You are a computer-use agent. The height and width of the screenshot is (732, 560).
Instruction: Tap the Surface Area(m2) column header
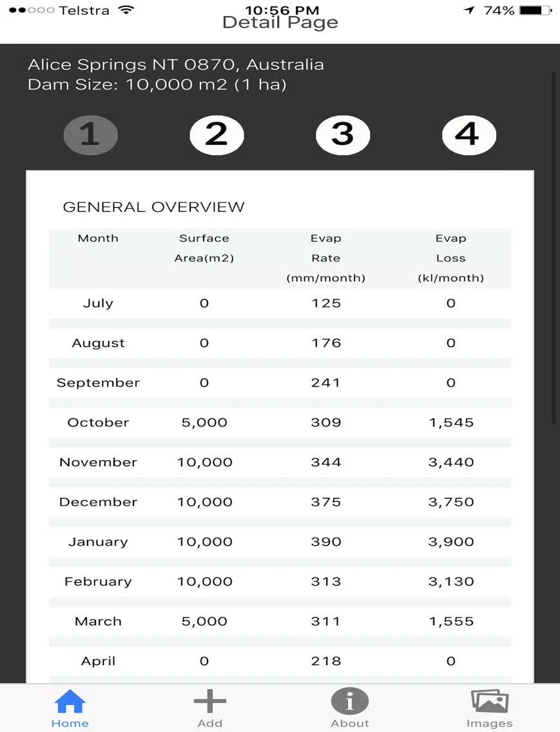pos(204,248)
